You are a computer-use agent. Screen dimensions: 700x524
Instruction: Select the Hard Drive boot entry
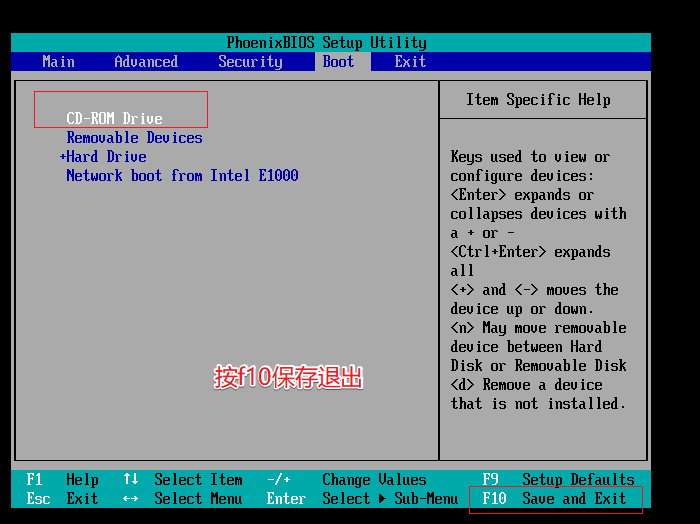point(106,157)
